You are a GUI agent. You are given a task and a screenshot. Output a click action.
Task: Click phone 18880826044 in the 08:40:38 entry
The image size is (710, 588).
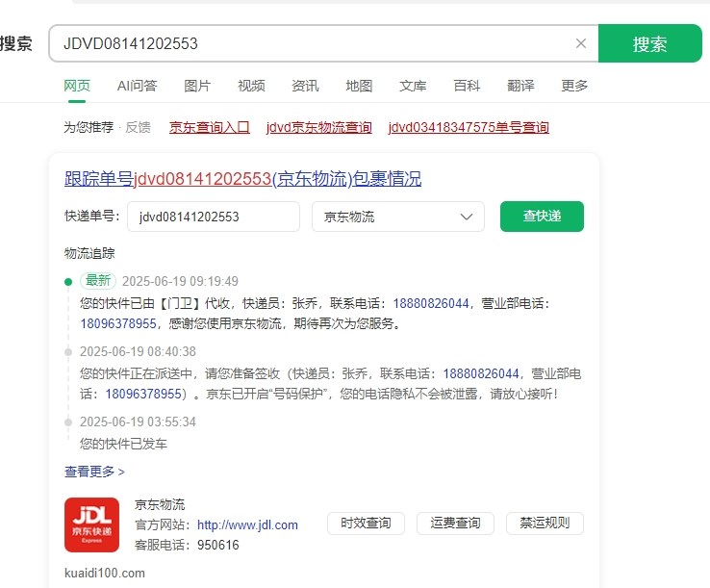480,373
